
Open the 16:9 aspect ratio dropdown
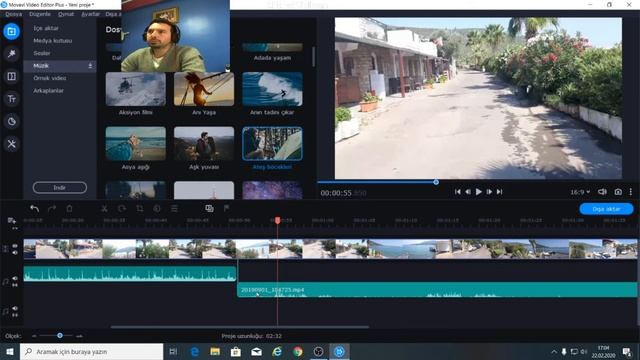[580, 192]
